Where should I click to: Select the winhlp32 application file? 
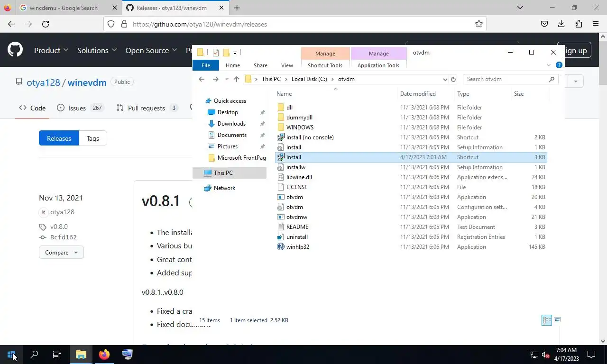pyautogui.click(x=297, y=246)
